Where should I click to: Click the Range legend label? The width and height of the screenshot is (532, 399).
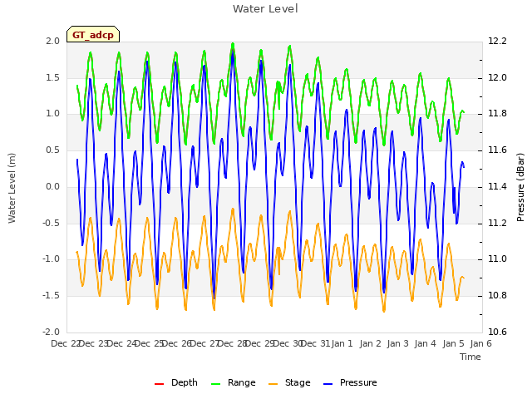[x=242, y=382]
